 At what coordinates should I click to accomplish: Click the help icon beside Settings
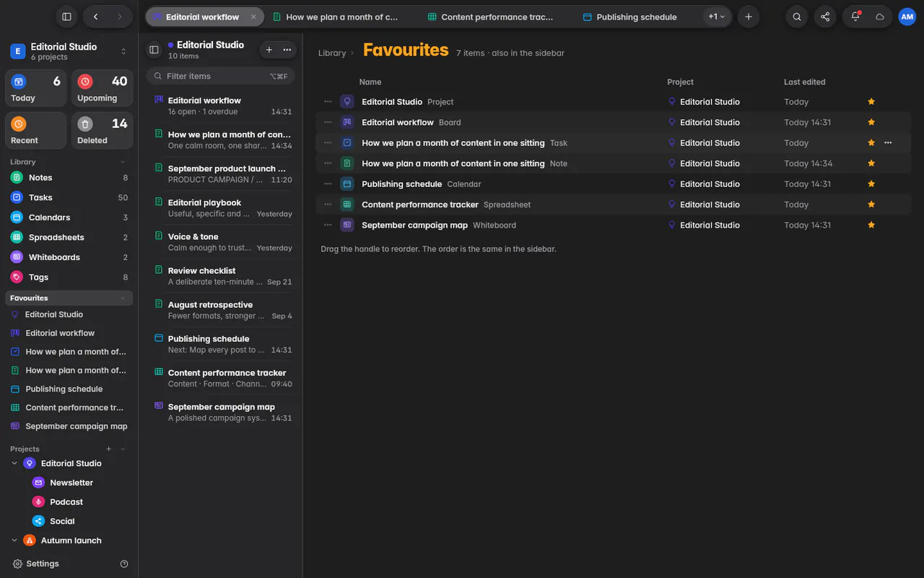[x=124, y=564]
